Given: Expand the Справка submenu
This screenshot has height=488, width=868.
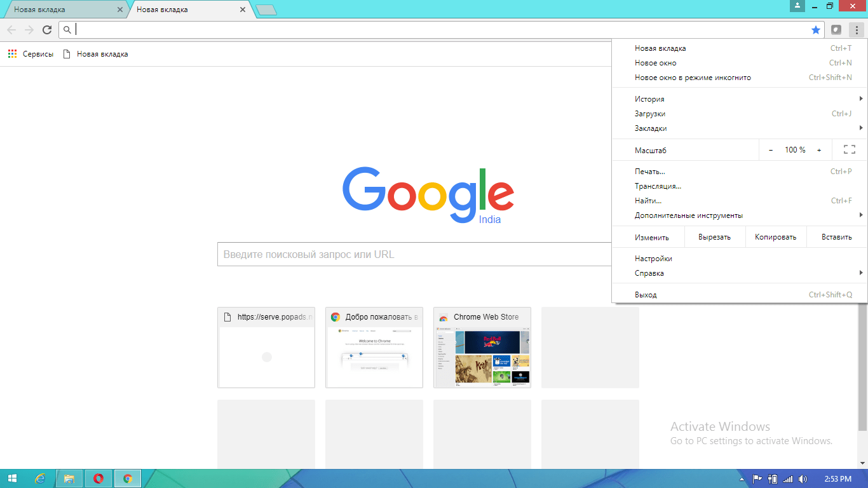Looking at the screenshot, I should point(739,273).
